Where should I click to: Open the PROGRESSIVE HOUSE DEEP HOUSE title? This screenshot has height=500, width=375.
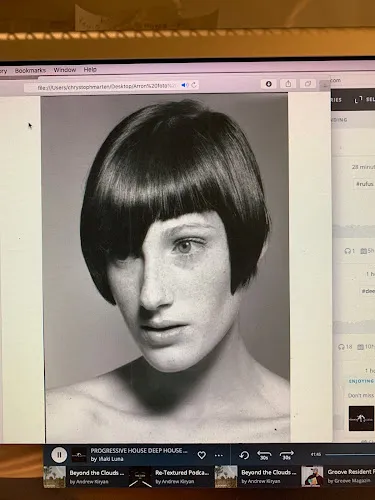point(139,451)
